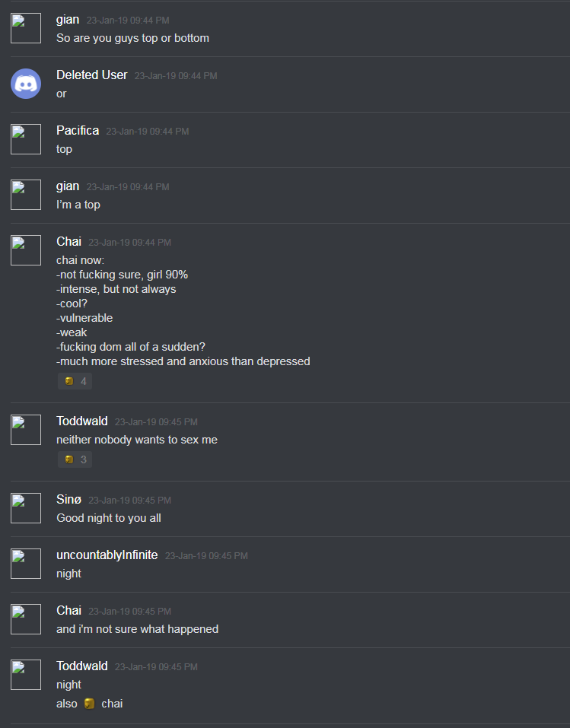Click the Pacifica username
The height and width of the screenshot is (728, 570).
click(78, 131)
